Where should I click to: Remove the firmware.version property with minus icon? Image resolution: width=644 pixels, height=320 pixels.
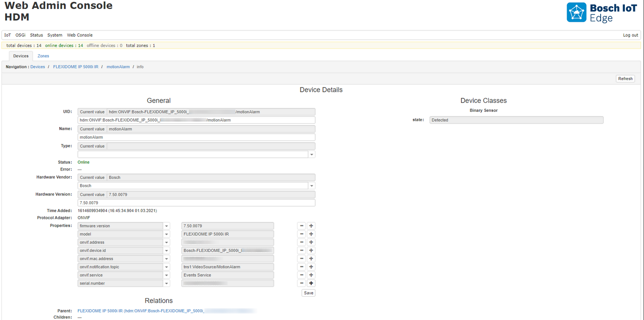[302, 226]
